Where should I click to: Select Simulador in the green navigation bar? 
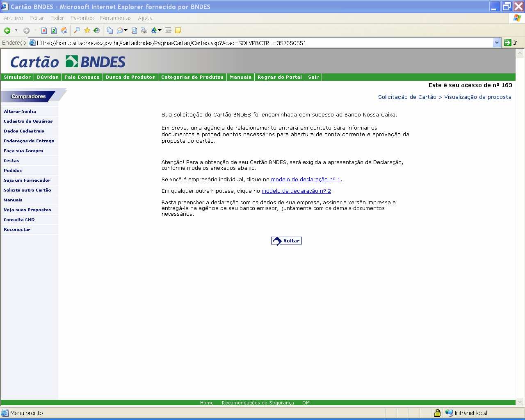tap(17, 77)
